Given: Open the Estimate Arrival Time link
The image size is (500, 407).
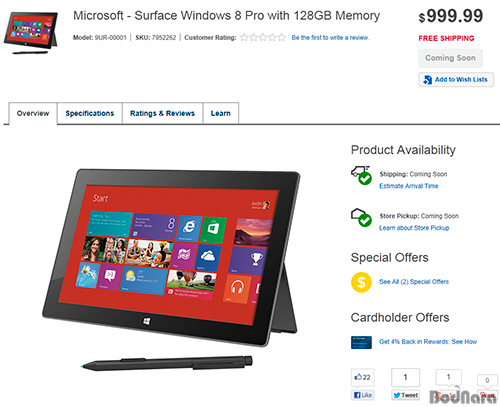Looking at the screenshot, I should pyautogui.click(x=409, y=186).
